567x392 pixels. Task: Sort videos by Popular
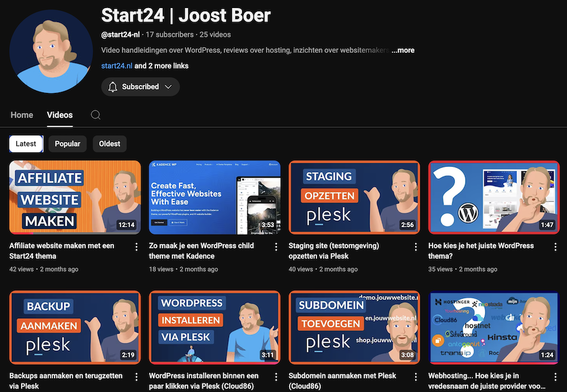tap(67, 144)
